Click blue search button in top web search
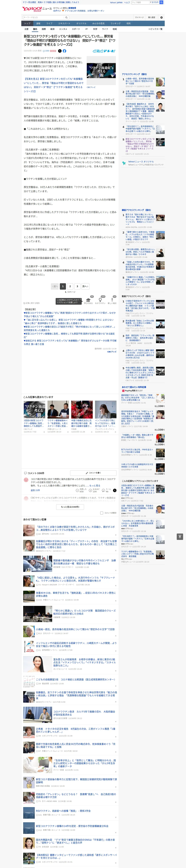Image resolution: width=186 pixels, height=868 pixels. pyautogui.click(x=161, y=2)
